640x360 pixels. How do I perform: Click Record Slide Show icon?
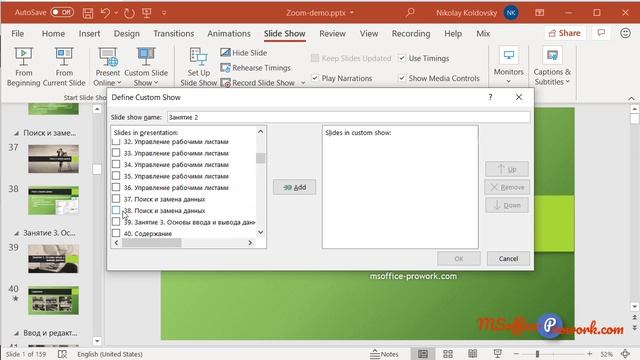coord(226,83)
